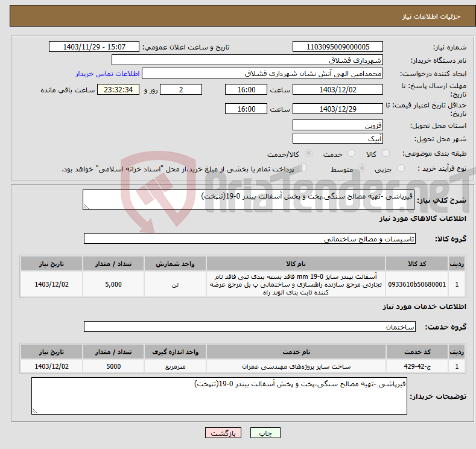476x449 pixels.
Task: Click the گروه خدمت ساختمان field
Action: 250,326
